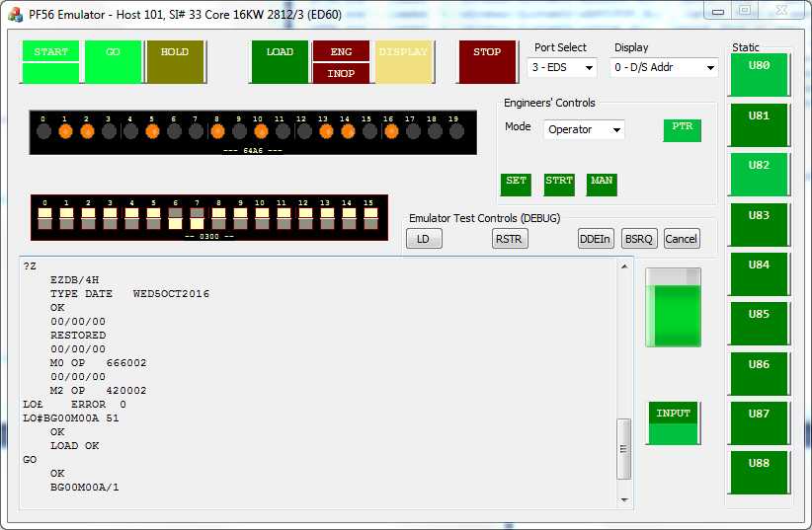Screen dimensions: 812x530
Task: Open the Mode Operator dropdown
Action: pyautogui.click(x=584, y=129)
